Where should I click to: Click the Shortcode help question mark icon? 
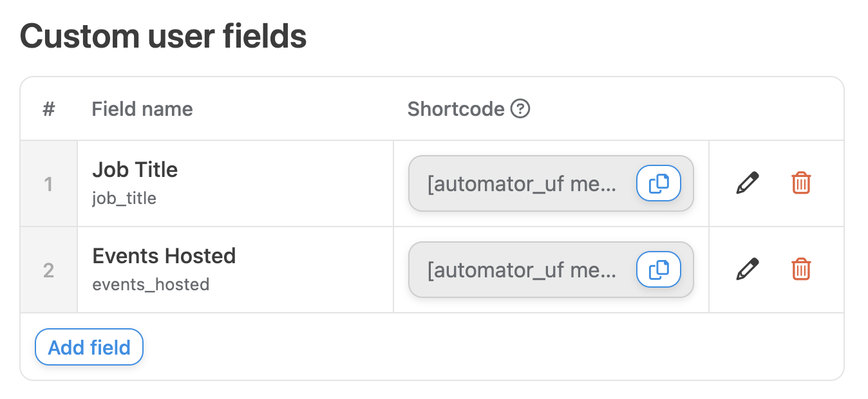[x=520, y=109]
